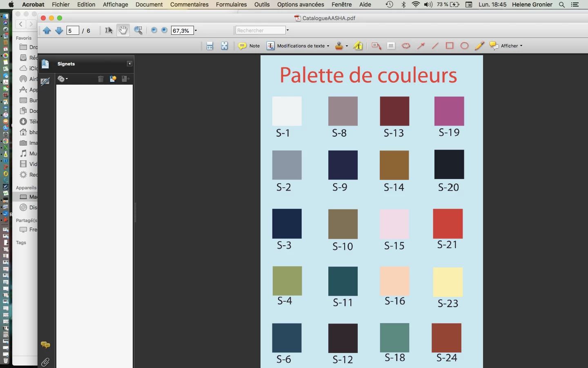Open the Edition menu
The image size is (588, 368).
(86, 4)
